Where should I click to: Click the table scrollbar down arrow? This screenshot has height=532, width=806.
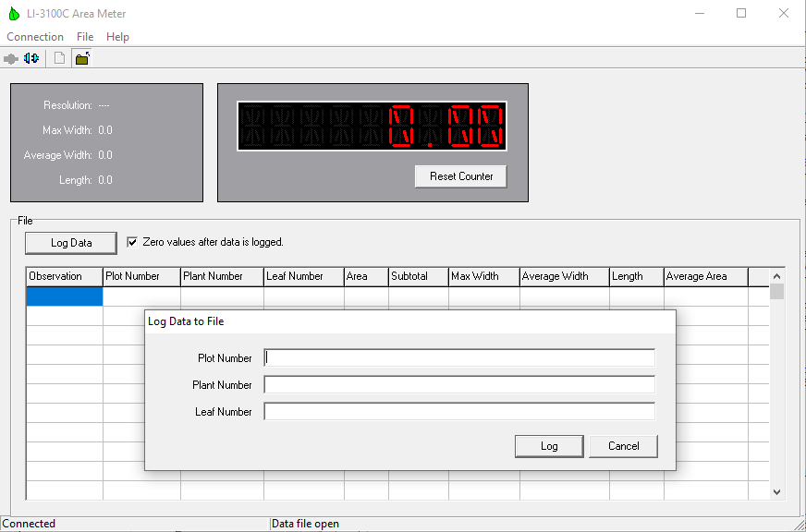click(776, 492)
